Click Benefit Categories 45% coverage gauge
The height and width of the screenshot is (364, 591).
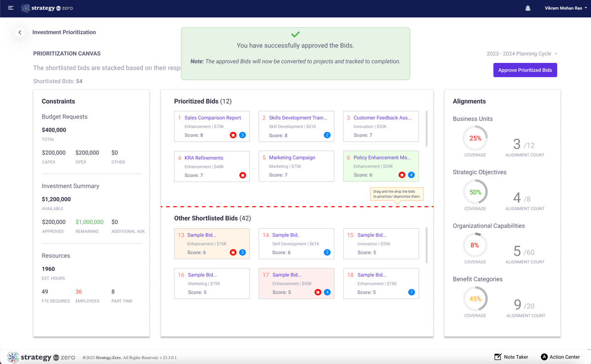click(475, 299)
